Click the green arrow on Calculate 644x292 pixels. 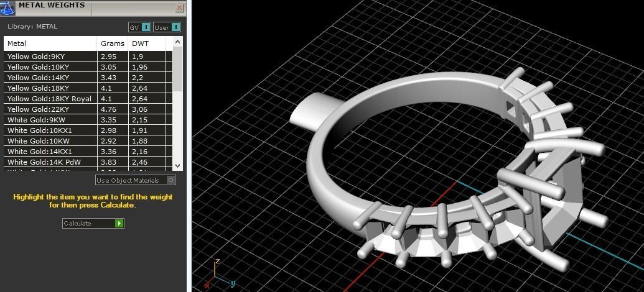click(119, 224)
